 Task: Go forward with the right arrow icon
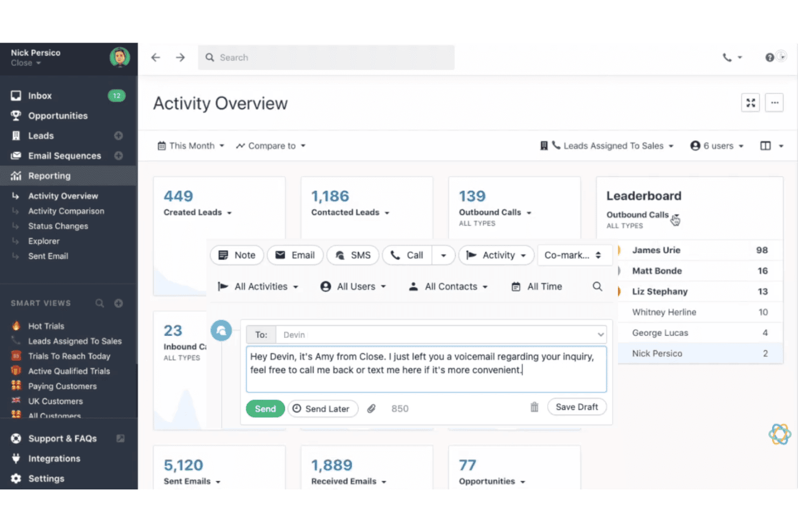[180, 58]
